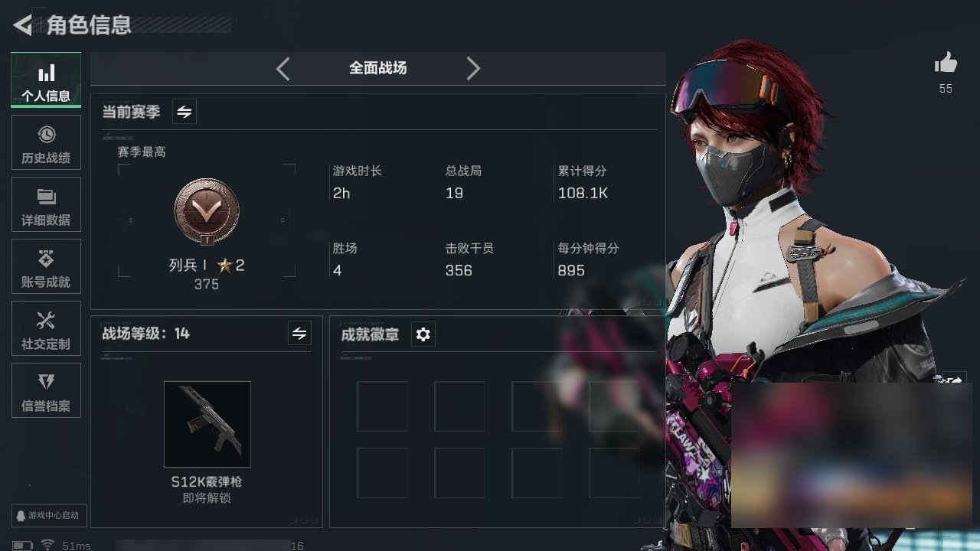Select the first empty achievement badge slot
Screen dimensions: 980x551
[381, 406]
